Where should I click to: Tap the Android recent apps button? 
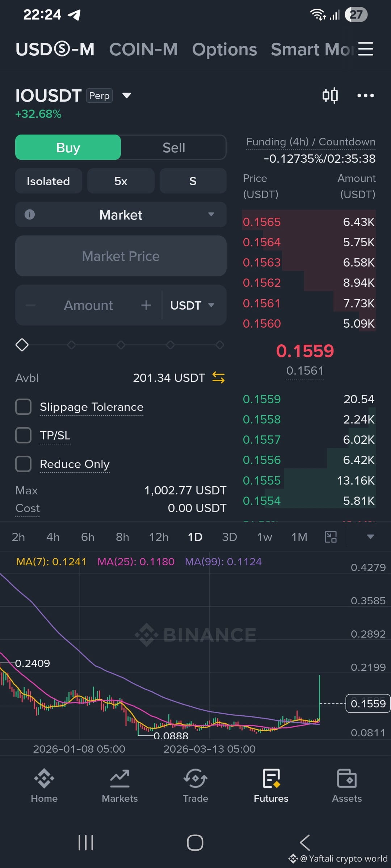coord(86,843)
